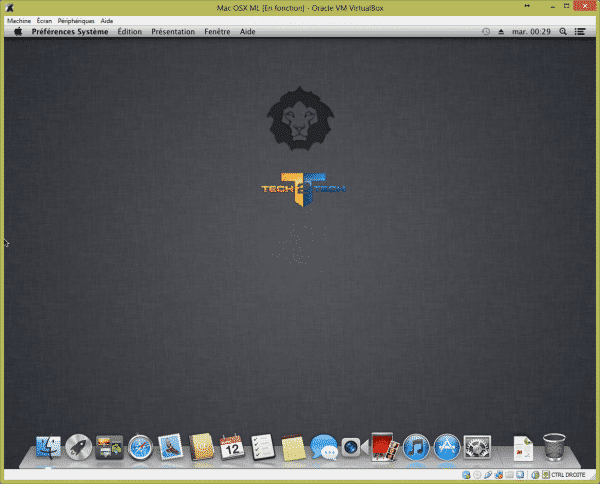Open yellow Notes icon in dock
Image resolution: width=600 pixels, height=484 pixels.
click(292, 447)
